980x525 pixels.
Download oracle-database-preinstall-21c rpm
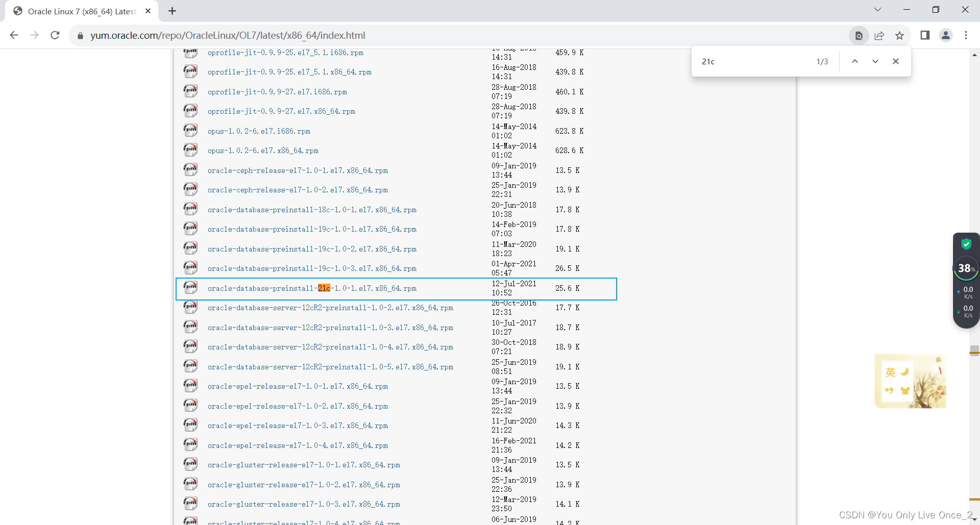312,289
